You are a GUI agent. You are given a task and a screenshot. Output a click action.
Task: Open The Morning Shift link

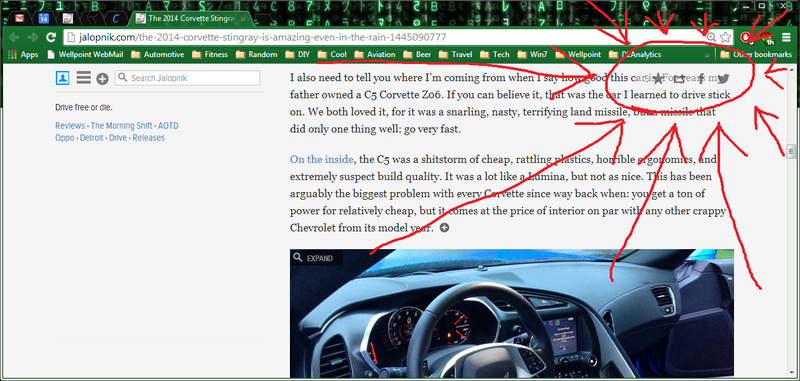pyautogui.click(x=121, y=125)
